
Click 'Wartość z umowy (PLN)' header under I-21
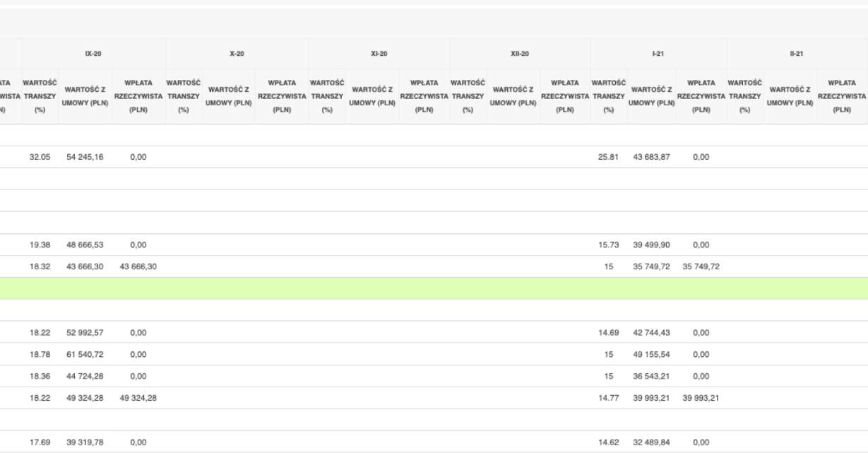tap(651, 96)
